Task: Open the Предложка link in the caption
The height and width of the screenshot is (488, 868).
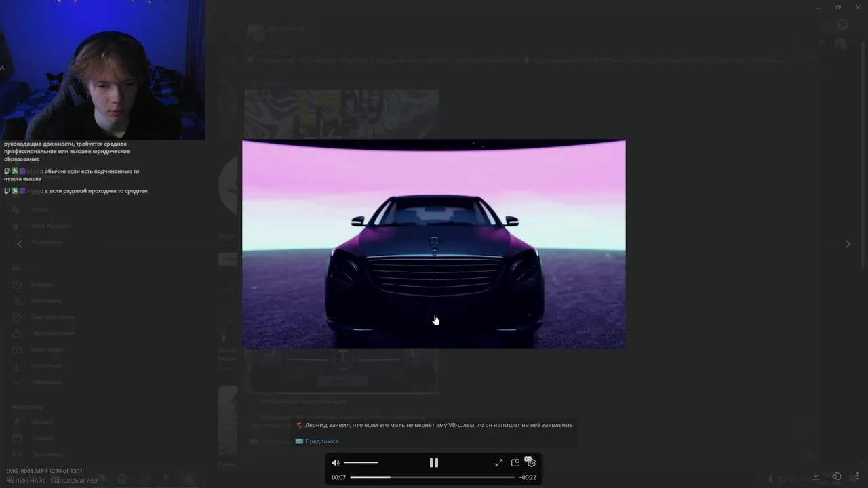Action: click(x=321, y=441)
